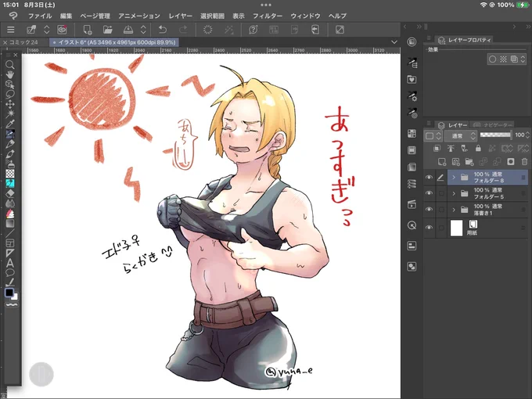Open the ウィンドウ menu

pyautogui.click(x=305, y=16)
